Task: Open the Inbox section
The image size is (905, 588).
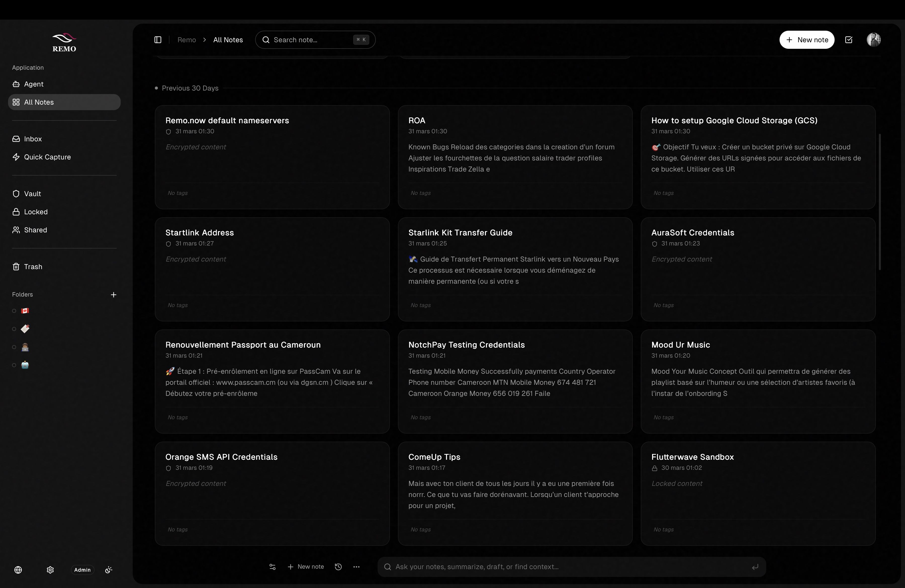Action: pyautogui.click(x=33, y=139)
